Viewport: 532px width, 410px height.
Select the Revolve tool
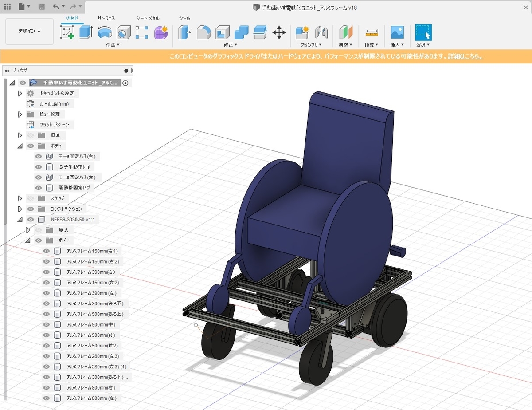click(105, 32)
